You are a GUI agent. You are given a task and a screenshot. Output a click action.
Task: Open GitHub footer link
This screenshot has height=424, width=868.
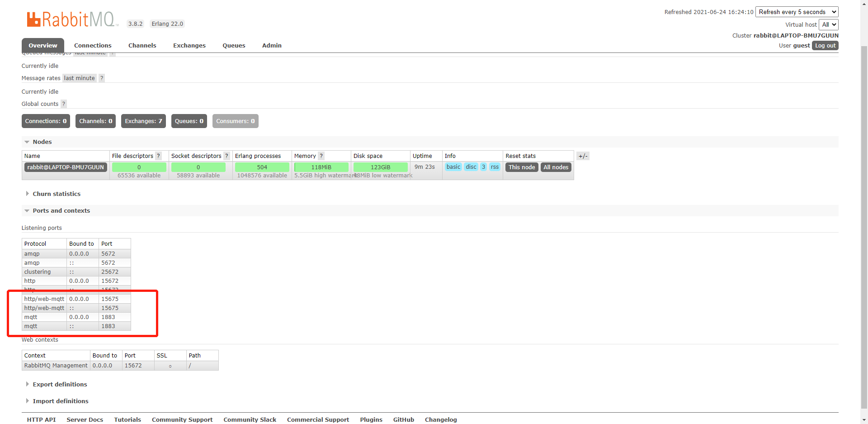tap(404, 420)
